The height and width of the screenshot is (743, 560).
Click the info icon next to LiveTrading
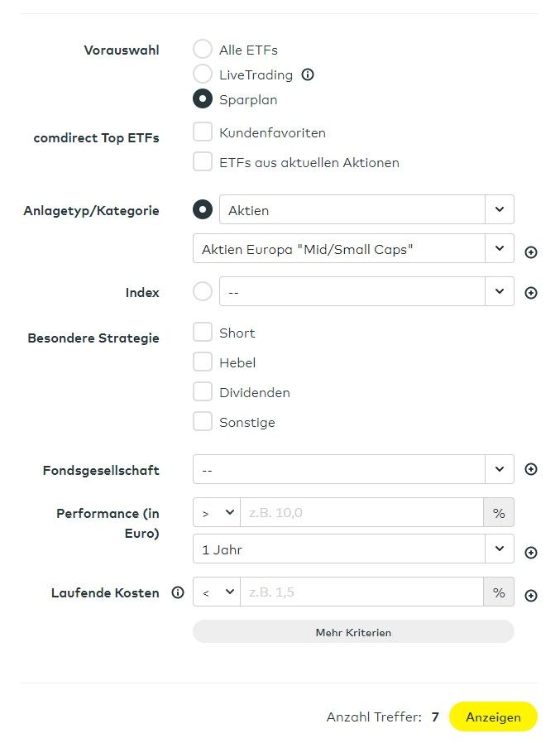tap(308, 74)
